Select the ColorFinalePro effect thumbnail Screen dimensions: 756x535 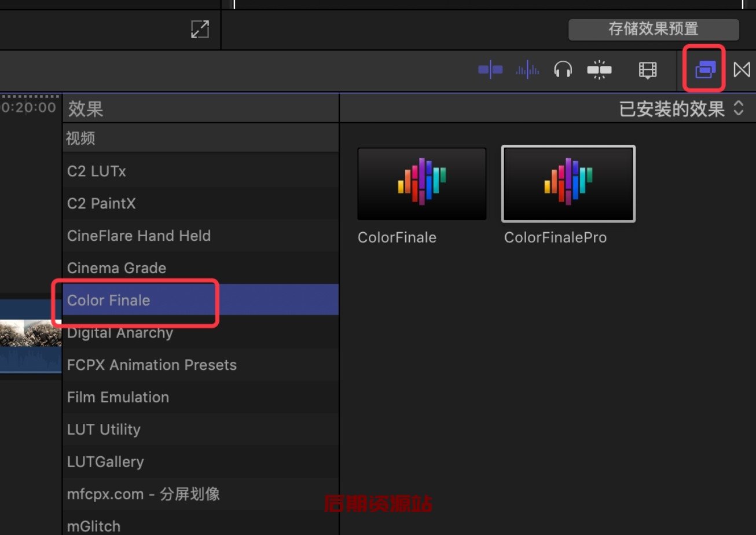coord(568,184)
